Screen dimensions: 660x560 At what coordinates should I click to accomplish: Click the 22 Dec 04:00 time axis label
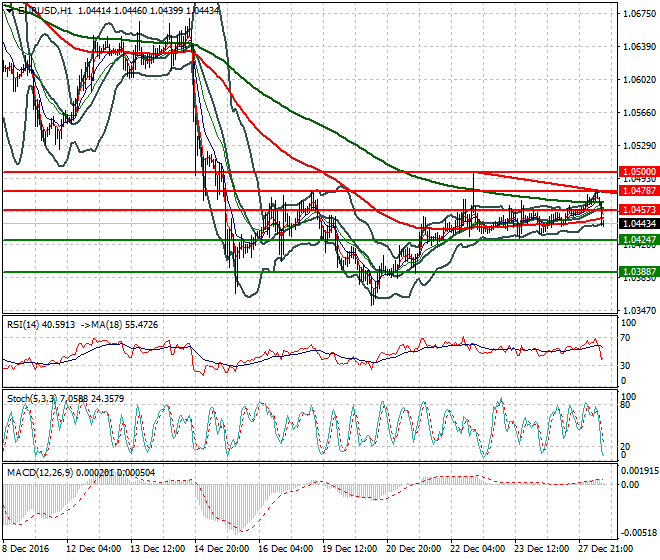click(479, 549)
